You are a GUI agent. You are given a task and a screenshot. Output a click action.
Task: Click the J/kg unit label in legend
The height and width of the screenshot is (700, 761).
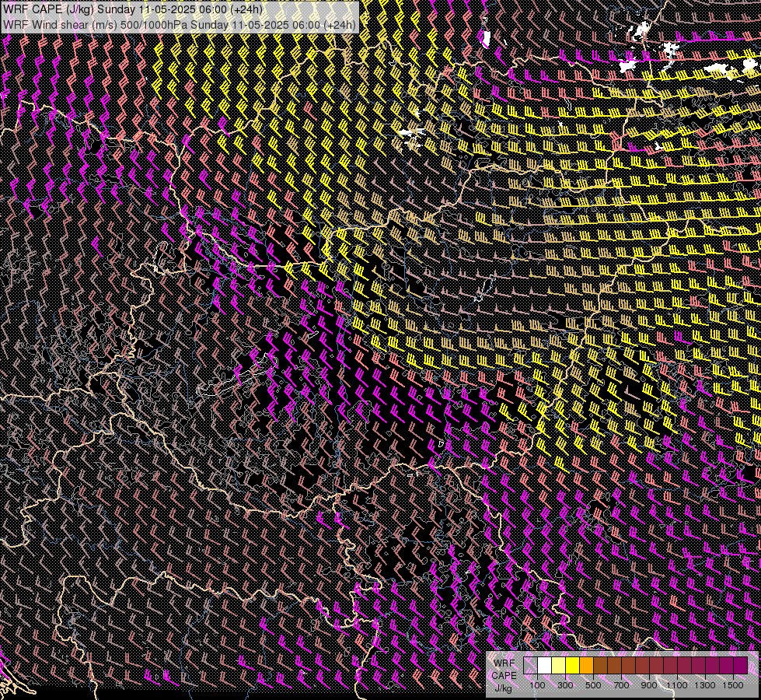tap(503, 688)
